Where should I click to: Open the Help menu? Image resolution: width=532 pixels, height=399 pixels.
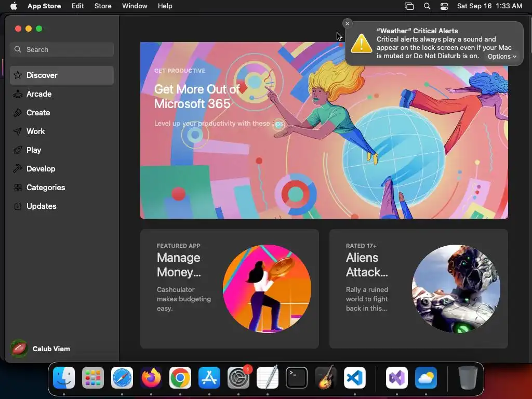tap(165, 6)
